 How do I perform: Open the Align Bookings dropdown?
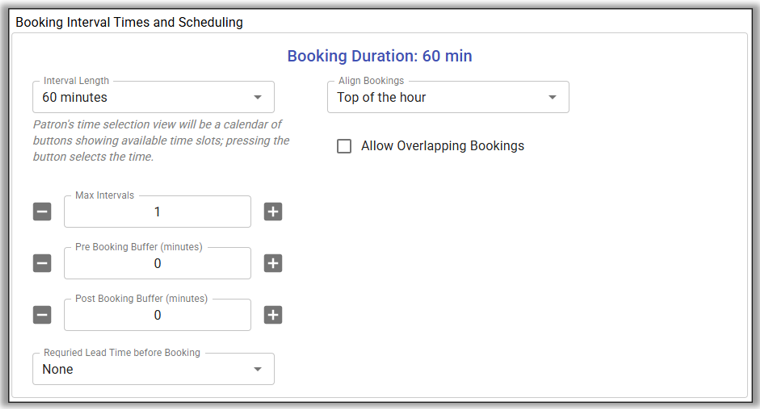[435, 97]
